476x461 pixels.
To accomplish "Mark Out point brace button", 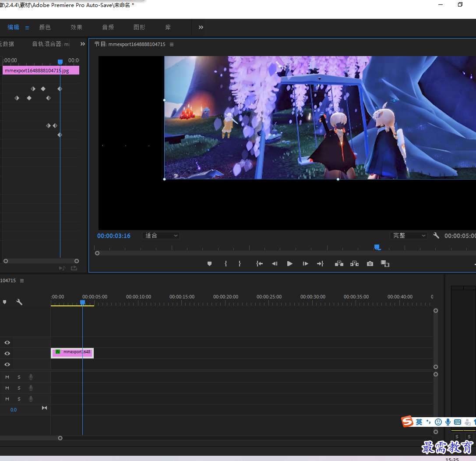I will (x=240, y=264).
